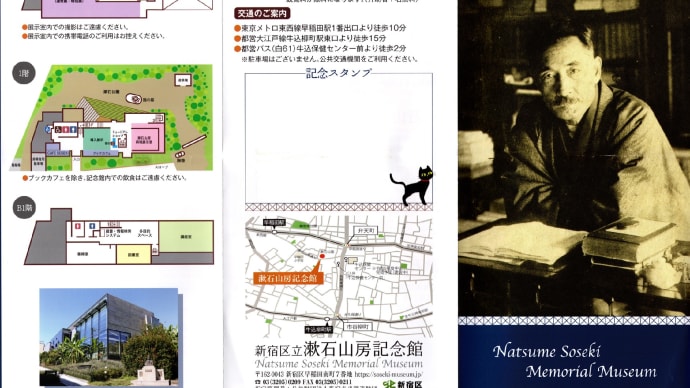Image resolution: width=690 pixels, height=388 pixels.
Task: Click the area access street map
Action: tap(339, 276)
